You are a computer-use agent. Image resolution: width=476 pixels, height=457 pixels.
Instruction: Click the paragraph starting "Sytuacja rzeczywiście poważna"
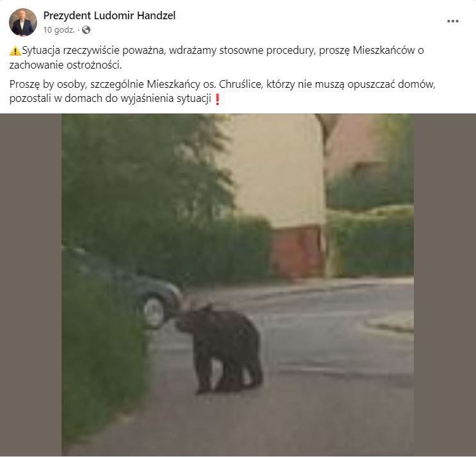pyautogui.click(x=217, y=58)
